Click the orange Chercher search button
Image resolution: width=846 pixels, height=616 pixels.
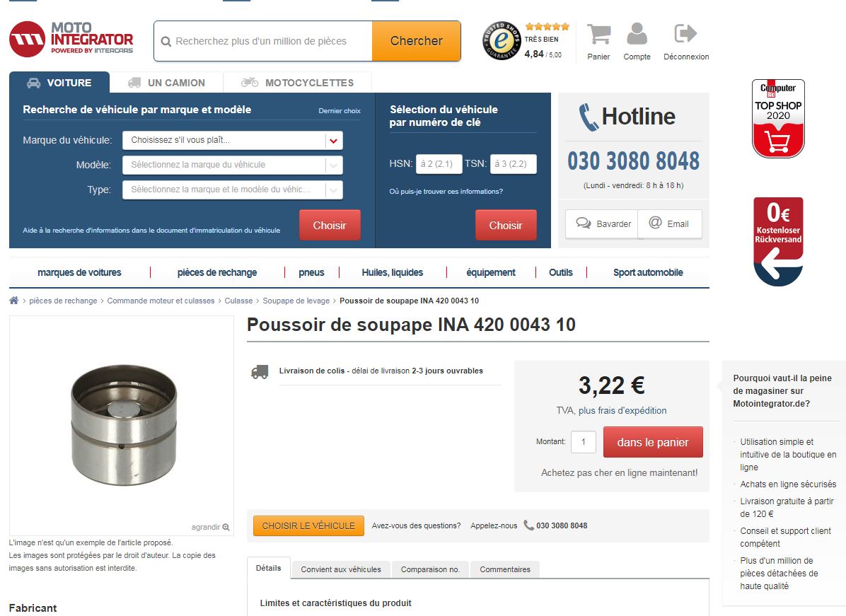416,41
